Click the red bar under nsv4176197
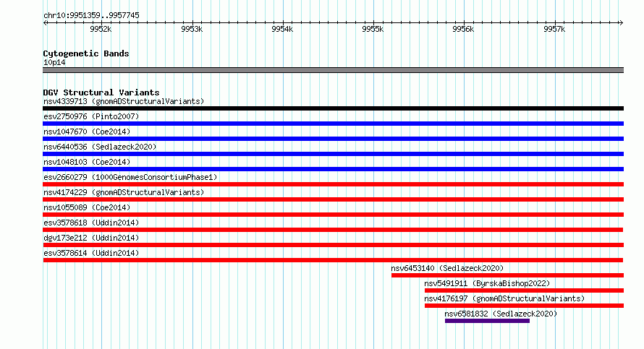644x349 pixels. (524, 306)
